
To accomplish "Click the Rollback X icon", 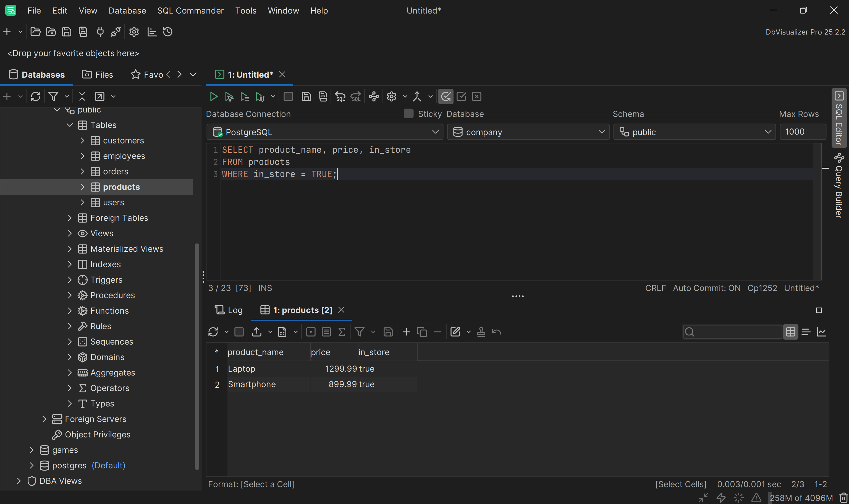I will (x=477, y=97).
